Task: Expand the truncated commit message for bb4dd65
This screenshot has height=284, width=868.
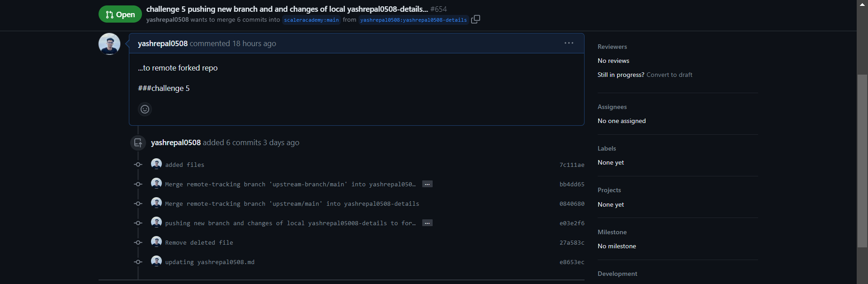Action: (x=427, y=184)
